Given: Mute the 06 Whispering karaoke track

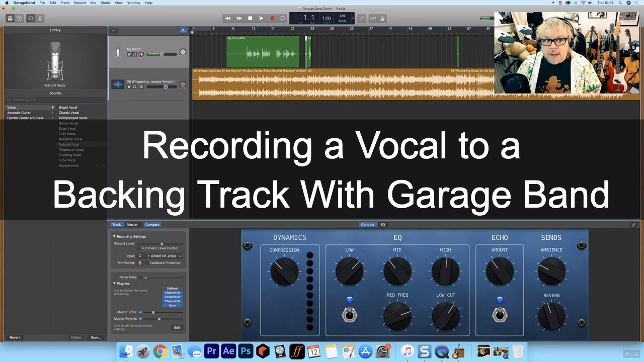Looking at the screenshot, I should (x=129, y=86).
